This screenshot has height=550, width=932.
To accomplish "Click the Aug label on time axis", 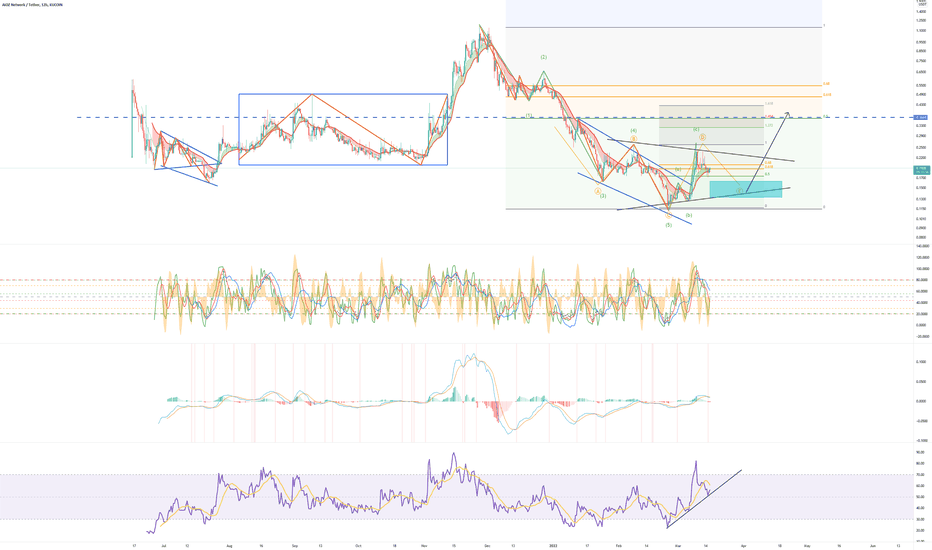I will [x=229, y=545].
